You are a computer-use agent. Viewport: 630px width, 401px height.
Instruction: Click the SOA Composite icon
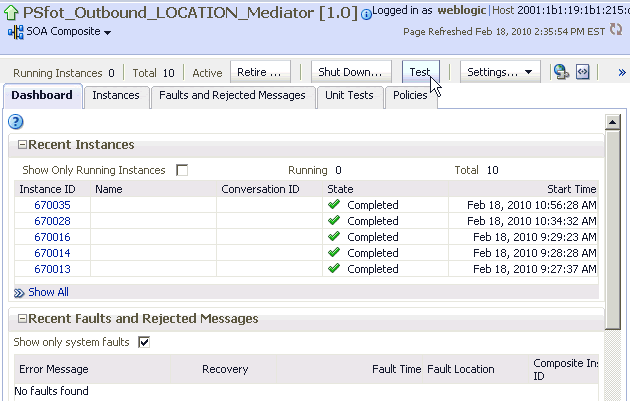(15, 32)
